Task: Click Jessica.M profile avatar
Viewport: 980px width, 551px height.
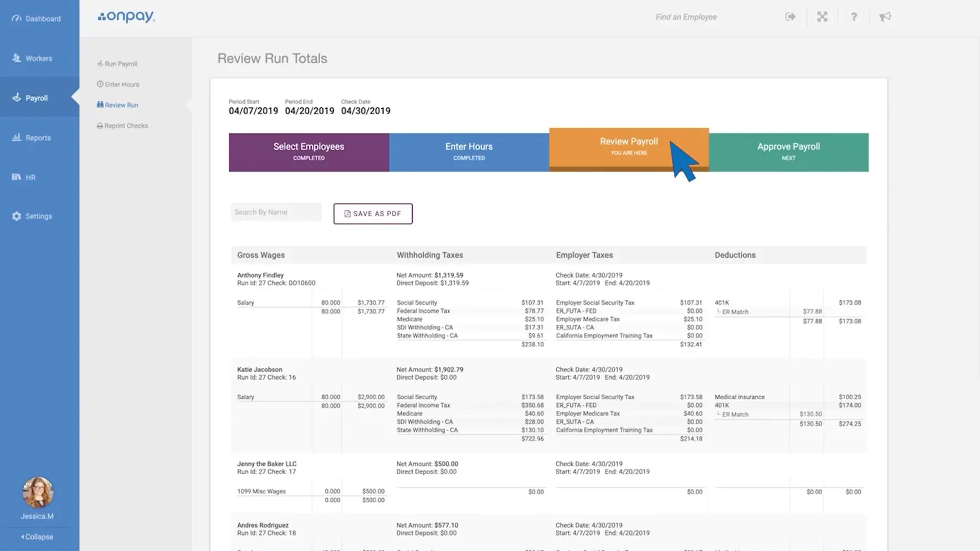Action: [38, 492]
